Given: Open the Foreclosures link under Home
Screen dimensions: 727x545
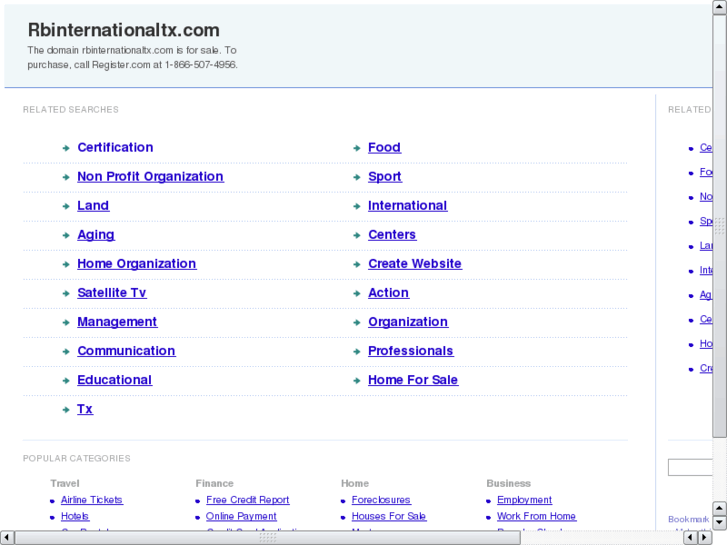Looking at the screenshot, I should coord(381,500).
